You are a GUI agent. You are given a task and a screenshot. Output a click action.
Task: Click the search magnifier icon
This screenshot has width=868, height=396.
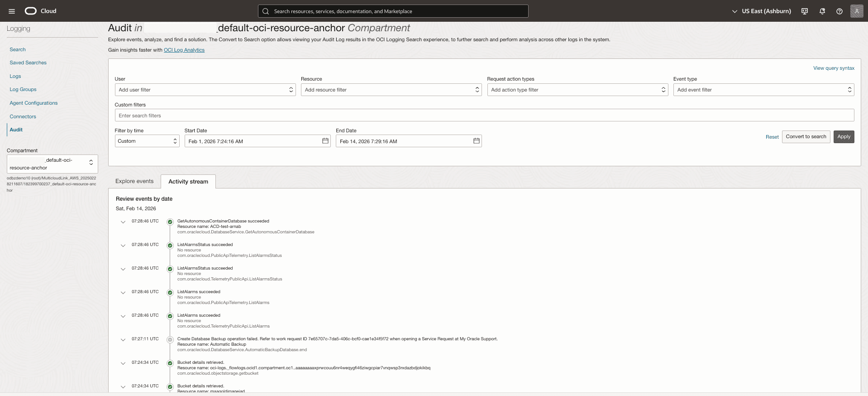click(266, 11)
